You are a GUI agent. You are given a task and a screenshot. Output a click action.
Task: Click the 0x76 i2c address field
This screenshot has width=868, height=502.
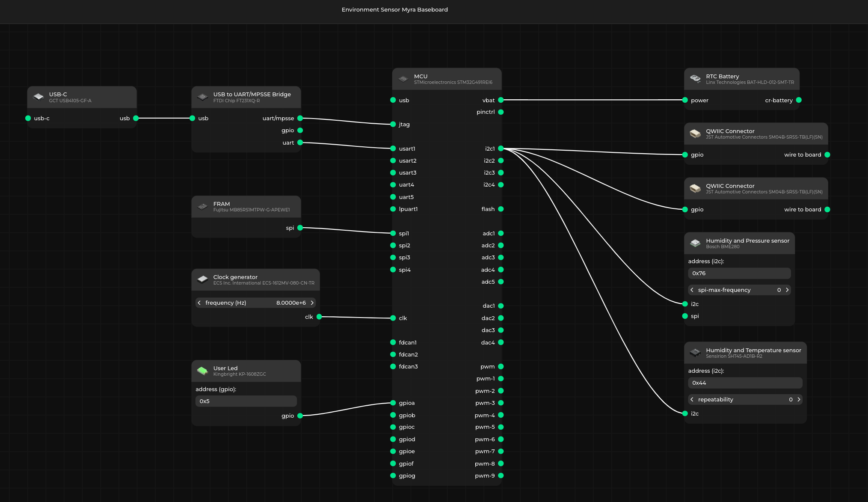(x=739, y=273)
